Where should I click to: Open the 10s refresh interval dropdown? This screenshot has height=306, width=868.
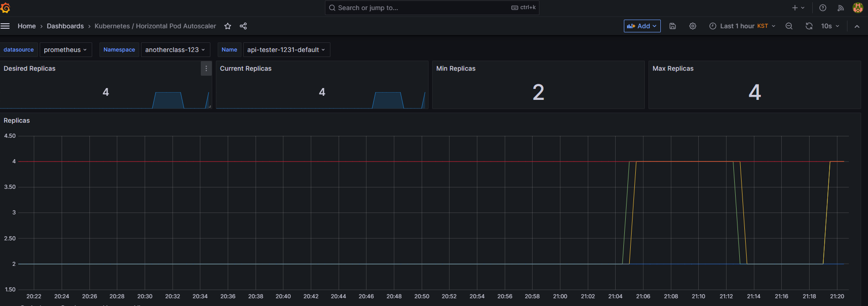coord(830,26)
